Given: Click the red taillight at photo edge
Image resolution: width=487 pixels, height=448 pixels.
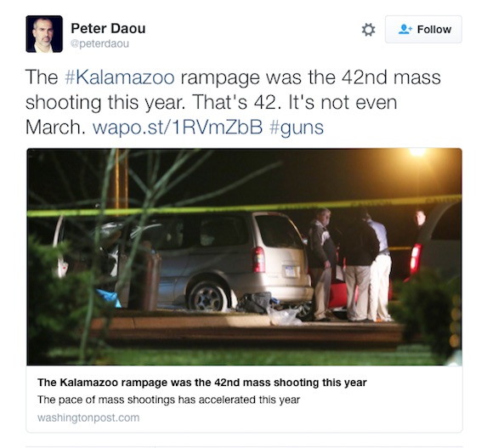Looking at the screenshot, I should (416, 260).
